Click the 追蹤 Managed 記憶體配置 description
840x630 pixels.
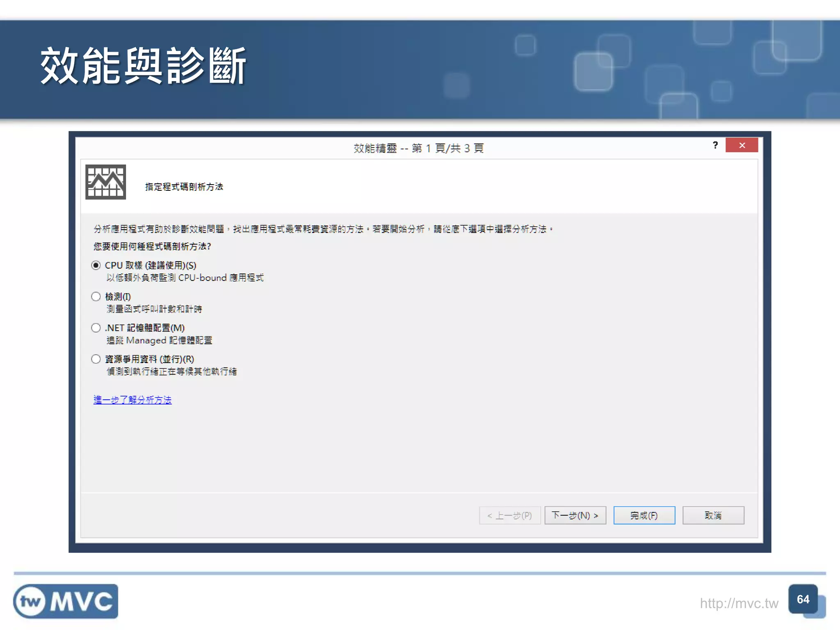pos(160,340)
